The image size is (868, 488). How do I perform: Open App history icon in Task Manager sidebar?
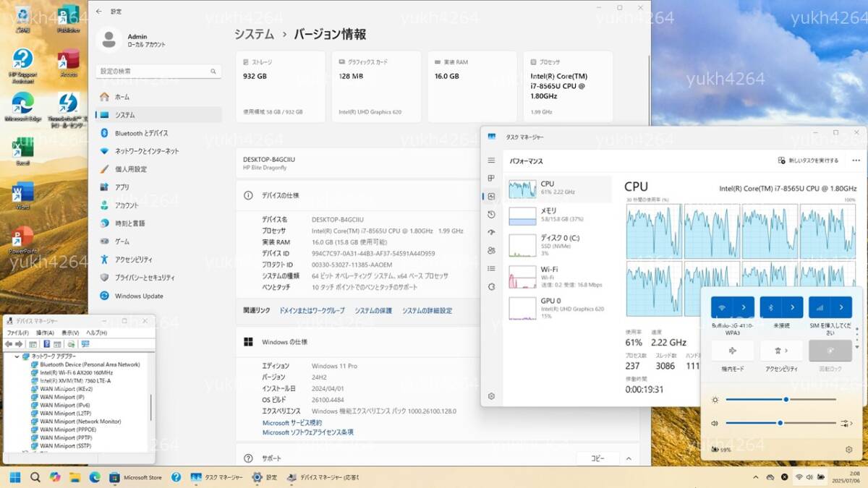point(491,214)
